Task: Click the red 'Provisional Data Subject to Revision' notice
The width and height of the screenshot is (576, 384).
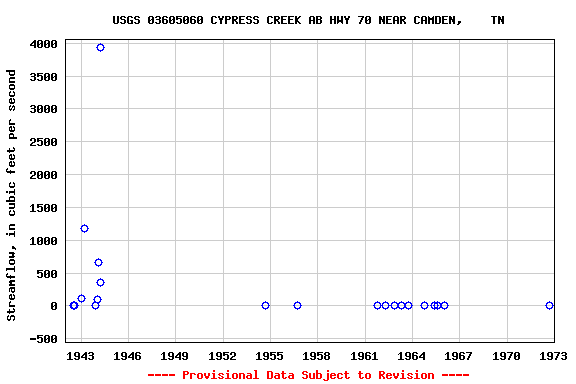Action: (x=308, y=375)
